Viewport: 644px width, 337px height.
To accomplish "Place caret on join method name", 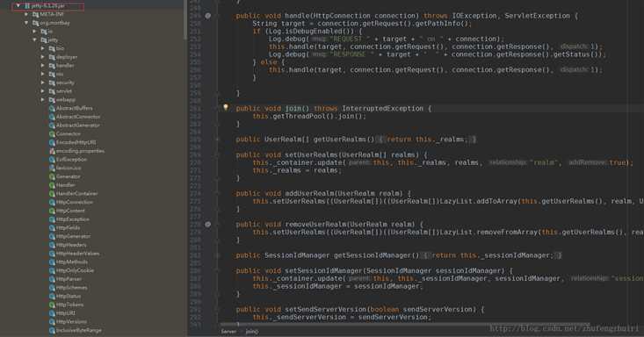I will pyautogui.click(x=293, y=108).
